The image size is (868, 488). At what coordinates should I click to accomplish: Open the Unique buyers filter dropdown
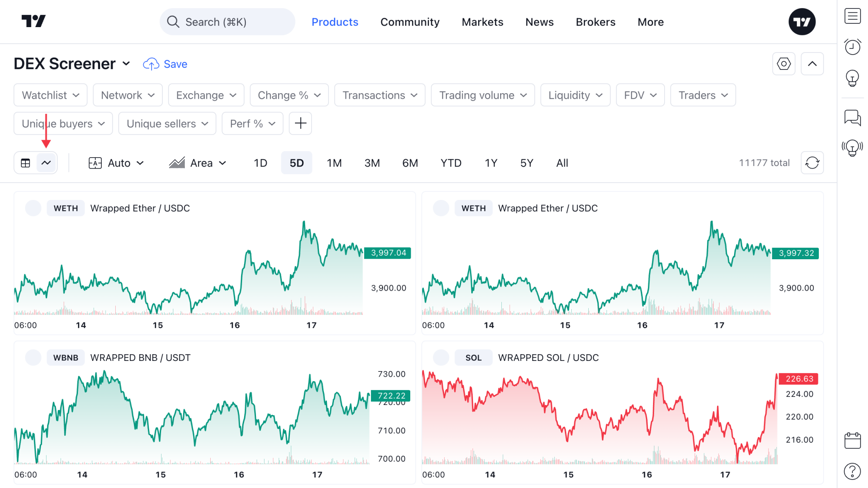(x=63, y=123)
